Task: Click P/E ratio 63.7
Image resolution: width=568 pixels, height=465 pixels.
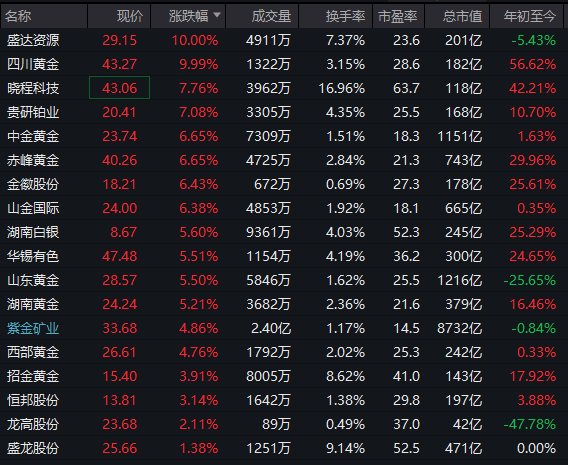Action: click(406, 88)
